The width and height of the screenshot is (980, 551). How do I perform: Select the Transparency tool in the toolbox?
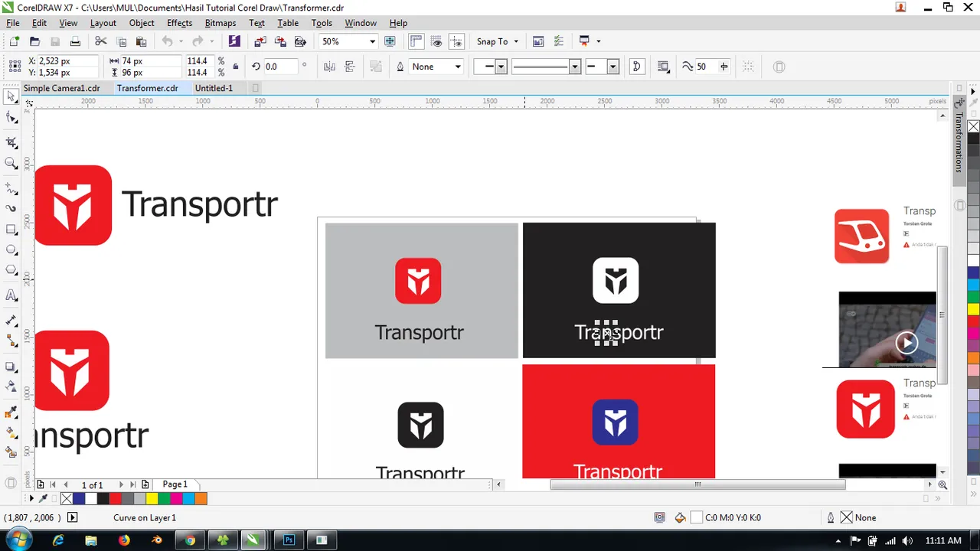11,386
